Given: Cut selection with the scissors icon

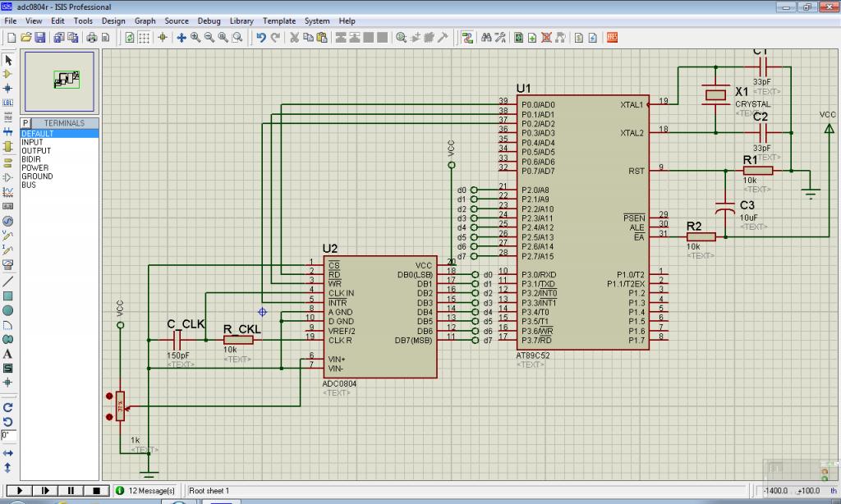Looking at the screenshot, I should click(294, 38).
